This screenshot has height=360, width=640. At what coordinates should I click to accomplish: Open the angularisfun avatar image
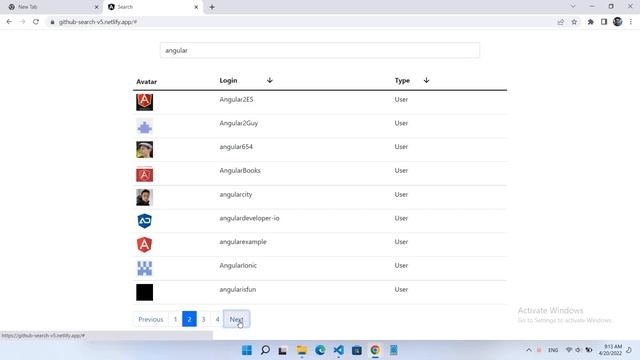point(144,292)
